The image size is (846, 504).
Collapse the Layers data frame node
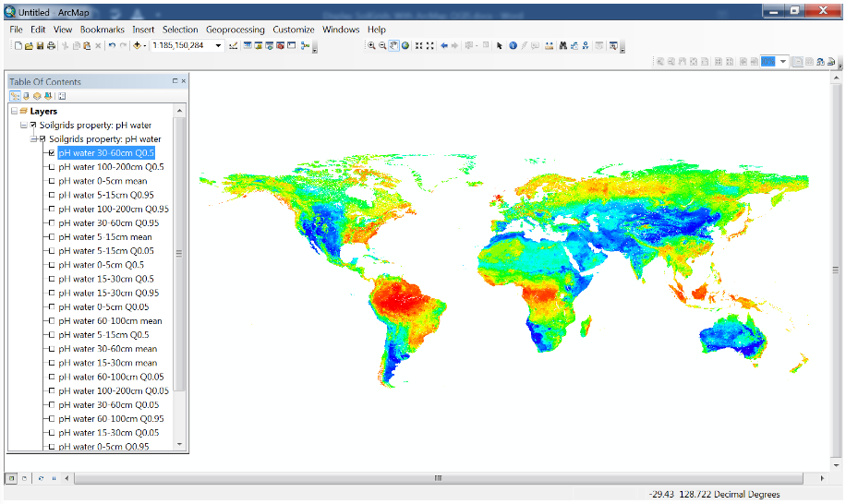point(14,112)
